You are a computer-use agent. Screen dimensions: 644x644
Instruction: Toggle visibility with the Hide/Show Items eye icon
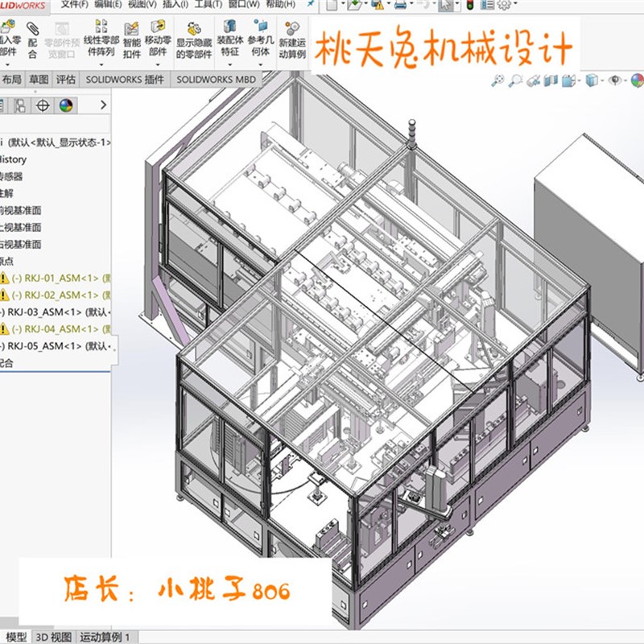pos(613,80)
